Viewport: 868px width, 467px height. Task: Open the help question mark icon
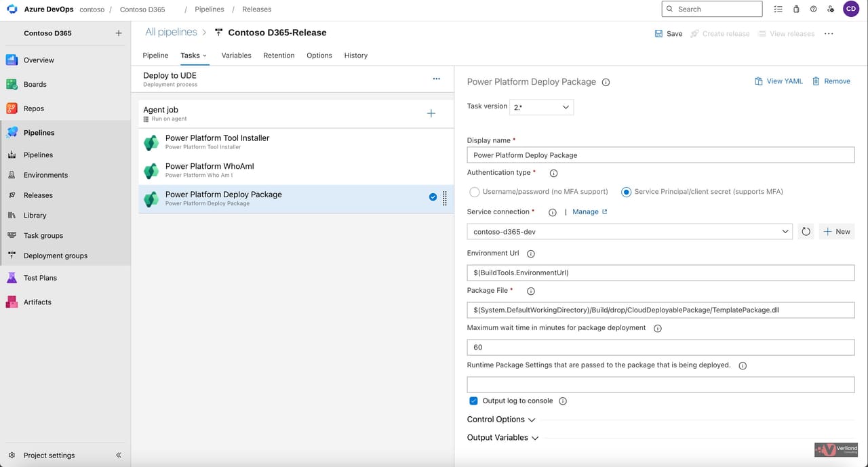pyautogui.click(x=813, y=9)
